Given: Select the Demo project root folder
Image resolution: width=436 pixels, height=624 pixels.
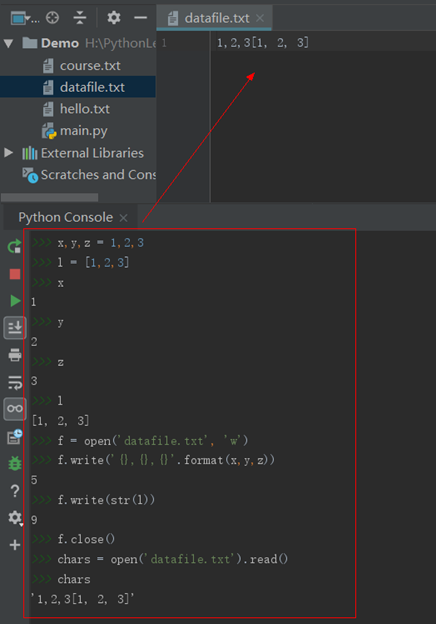Looking at the screenshot, I should [60, 43].
